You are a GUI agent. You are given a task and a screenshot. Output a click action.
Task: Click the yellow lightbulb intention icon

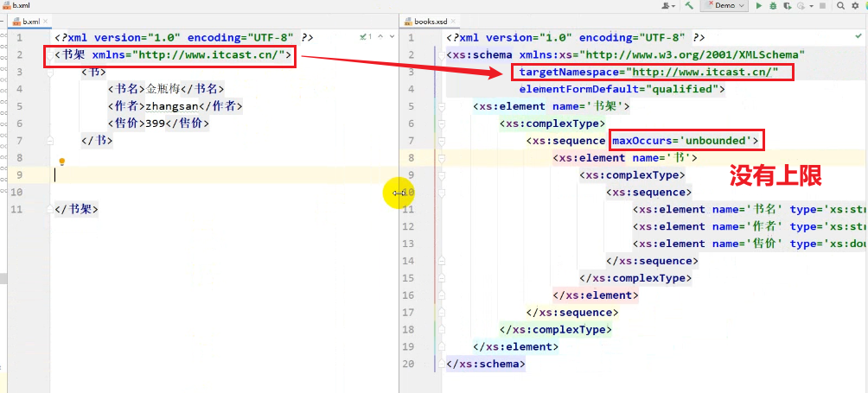tap(62, 162)
